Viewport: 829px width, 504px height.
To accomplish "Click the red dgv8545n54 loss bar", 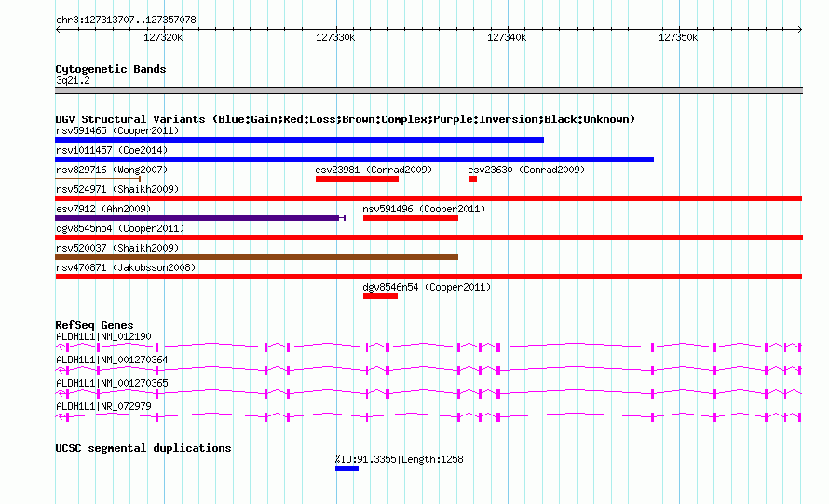I will coord(428,238).
